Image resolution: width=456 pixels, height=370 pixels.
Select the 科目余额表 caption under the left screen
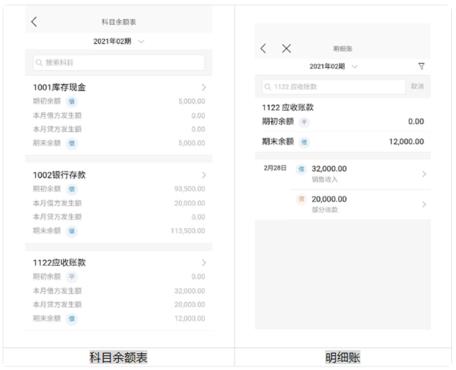(x=118, y=357)
